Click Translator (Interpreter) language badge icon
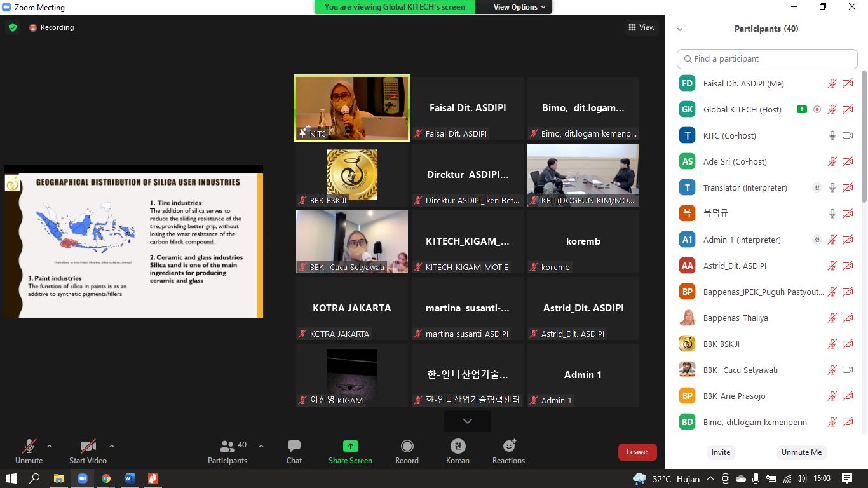The width and height of the screenshot is (868, 488). coord(817,187)
